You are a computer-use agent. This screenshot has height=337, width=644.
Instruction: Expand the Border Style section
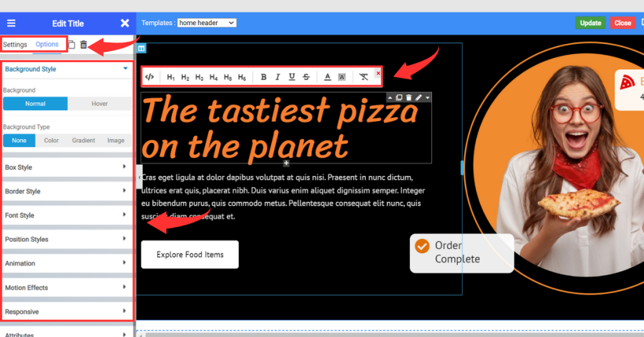point(67,191)
